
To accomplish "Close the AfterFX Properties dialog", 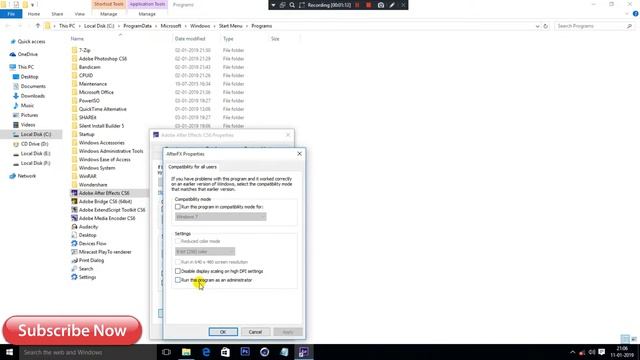I will pyautogui.click(x=299, y=154).
